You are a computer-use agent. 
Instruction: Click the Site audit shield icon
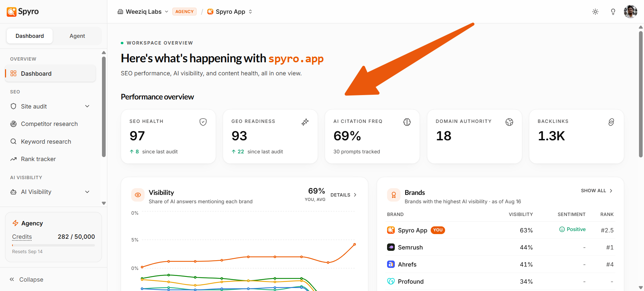(13, 106)
